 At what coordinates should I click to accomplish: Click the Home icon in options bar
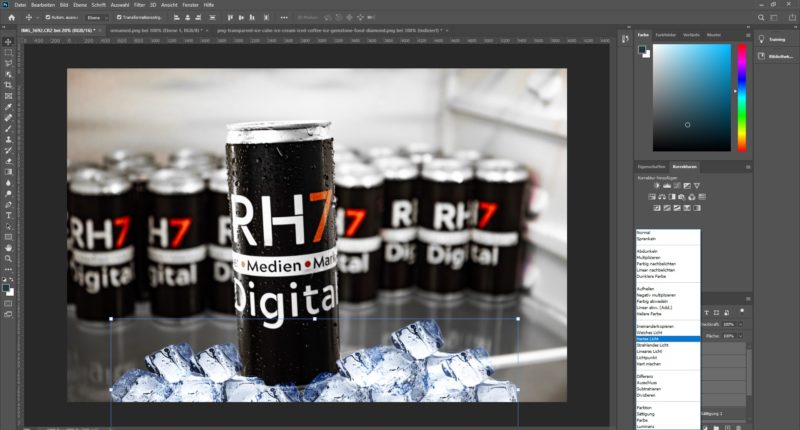[12, 17]
